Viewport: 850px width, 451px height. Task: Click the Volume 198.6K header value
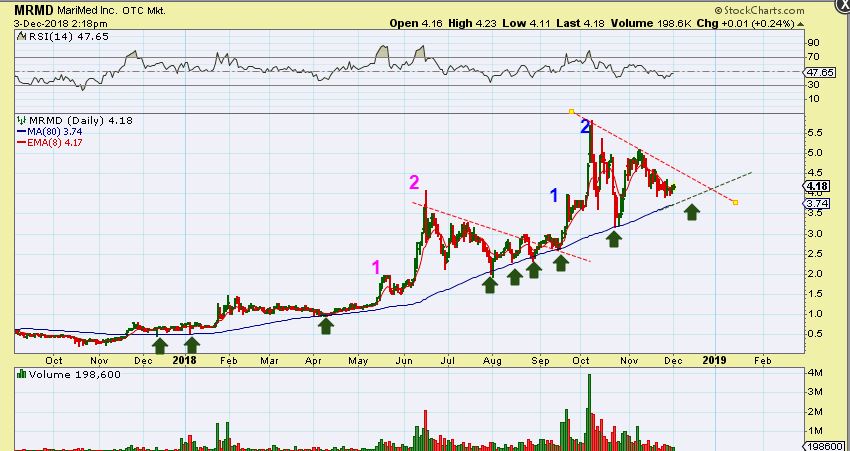[651, 23]
